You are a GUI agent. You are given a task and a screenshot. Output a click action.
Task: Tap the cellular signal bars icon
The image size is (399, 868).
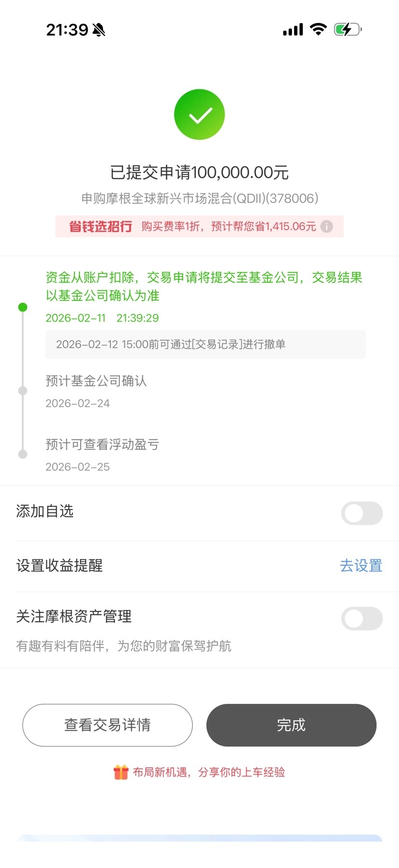point(293,30)
